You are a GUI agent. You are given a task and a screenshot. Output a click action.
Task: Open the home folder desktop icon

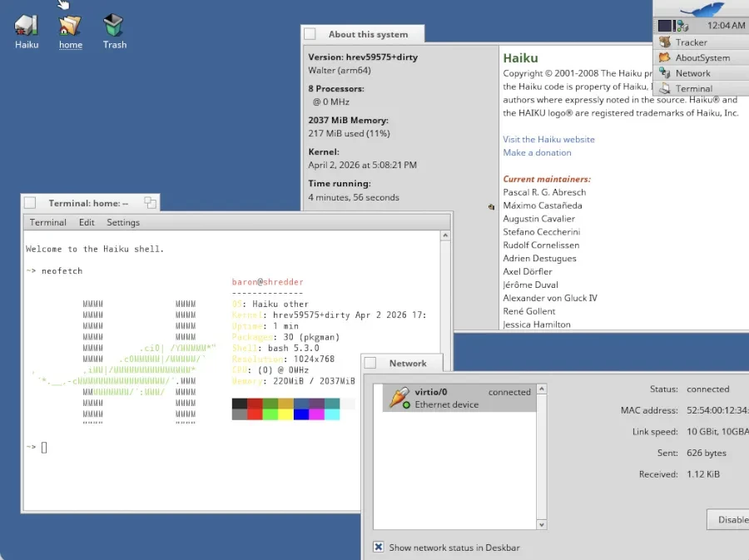(x=71, y=26)
